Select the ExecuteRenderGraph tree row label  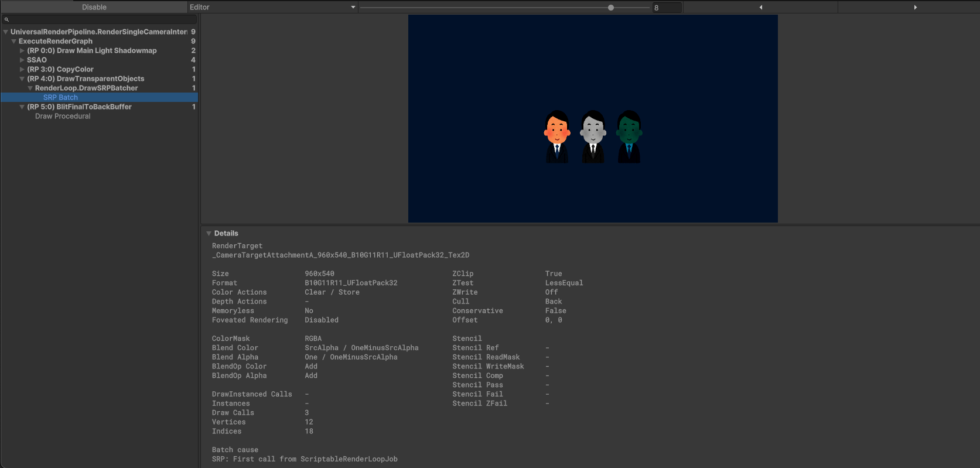56,41
